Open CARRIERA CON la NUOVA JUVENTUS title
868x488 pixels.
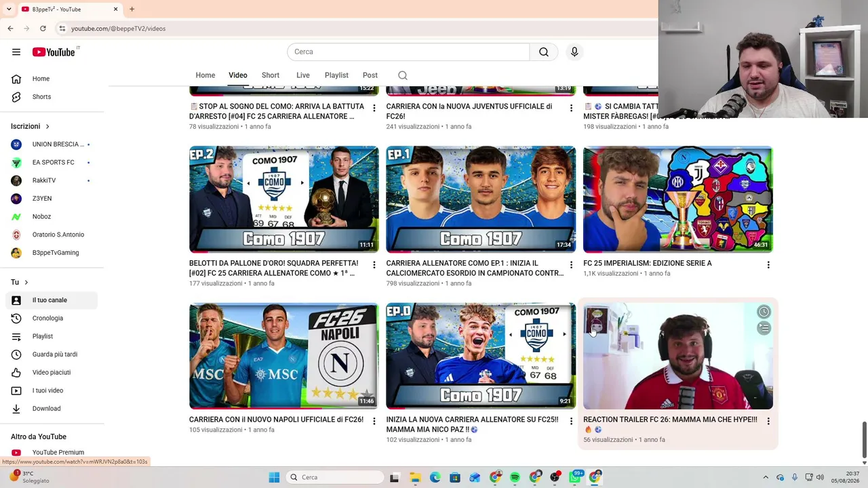(469, 111)
